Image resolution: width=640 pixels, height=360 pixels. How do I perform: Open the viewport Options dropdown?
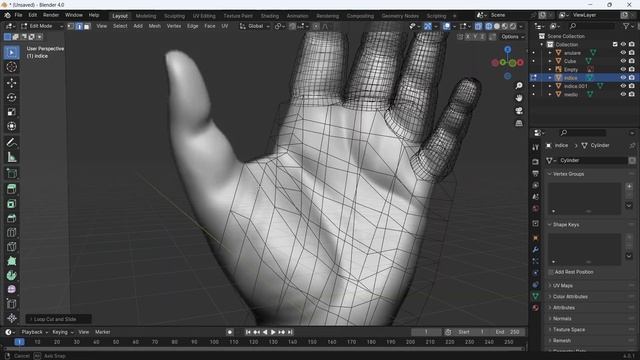pos(512,37)
